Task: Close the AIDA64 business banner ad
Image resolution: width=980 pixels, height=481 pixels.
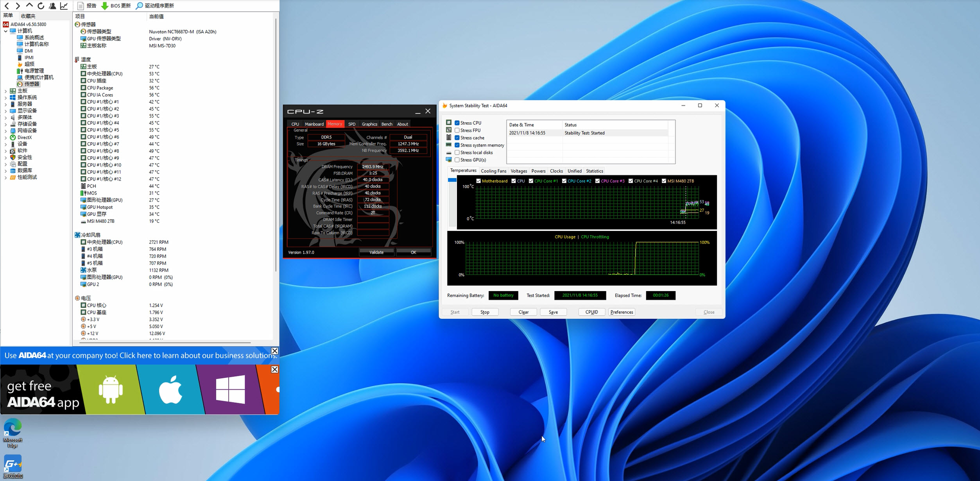Action: 275,351
